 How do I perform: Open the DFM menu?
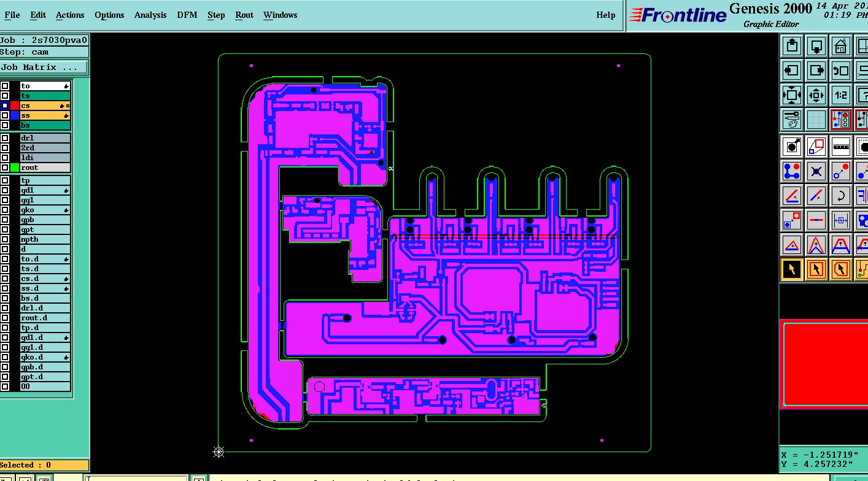pos(187,15)
